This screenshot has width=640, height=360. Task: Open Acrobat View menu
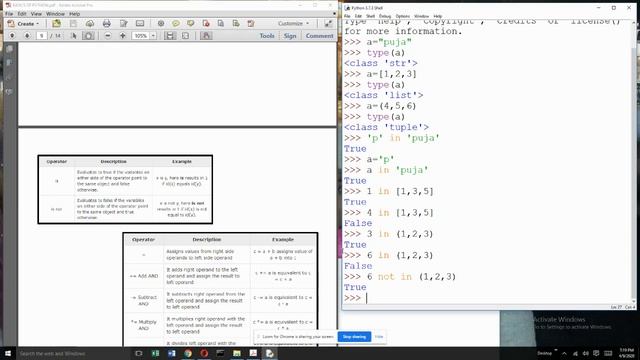[x=36, y=14]
